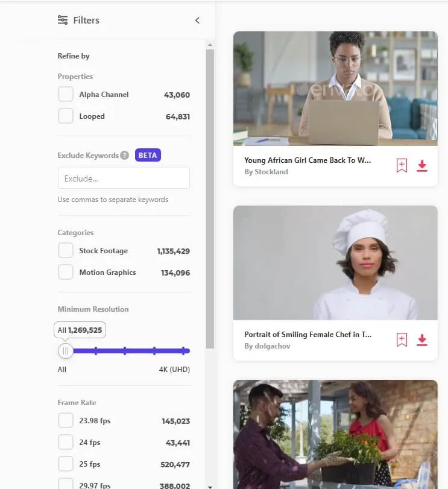Click the Filters heading text
Image resolution: width=448 pixels, height=489 pixels.
pyautogui.click(x=86, y=21)
